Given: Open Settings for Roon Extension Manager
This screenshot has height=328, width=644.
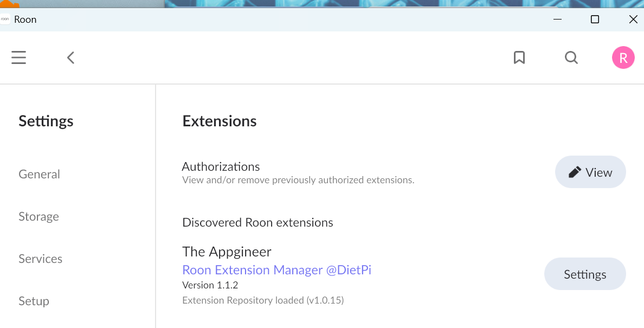Looking at the screenshot, I should pos(585,274).
